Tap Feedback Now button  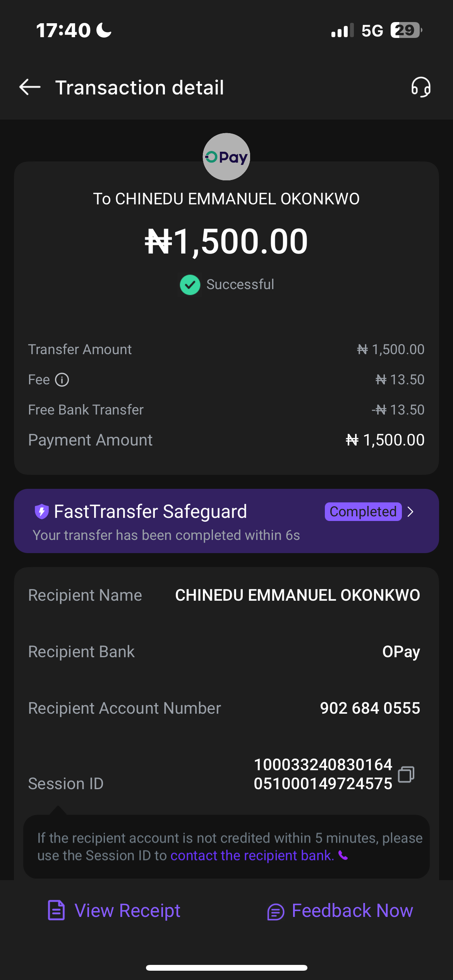click(340, 910)
